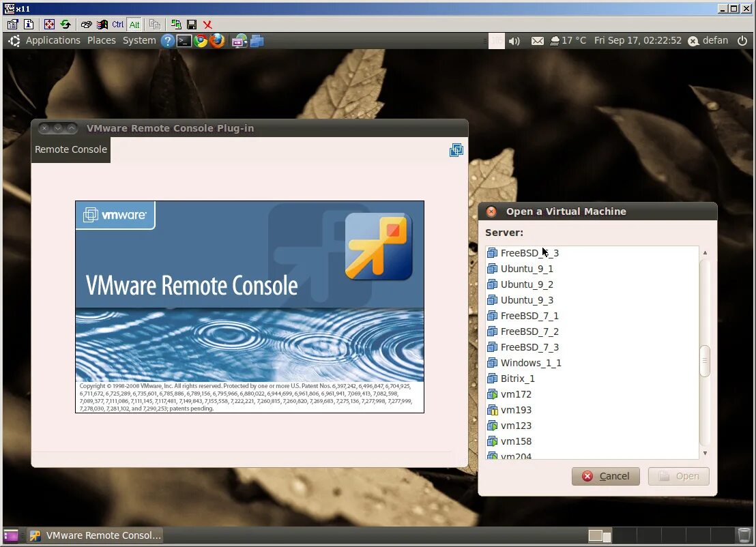
Task: Select Bitrix_1 virtual machine
Action: pyautogui.click(x=592, y=379)
